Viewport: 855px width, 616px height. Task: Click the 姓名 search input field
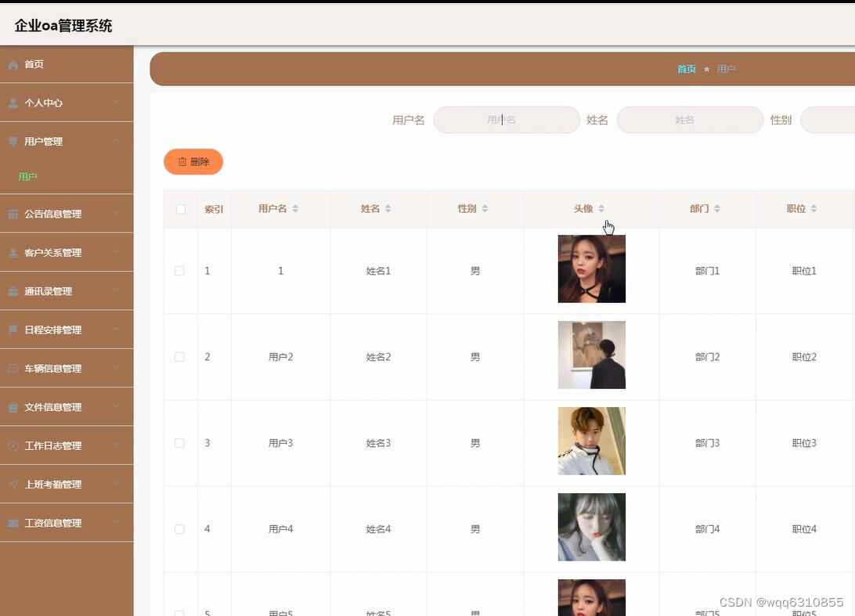click(x=691, y=120)
